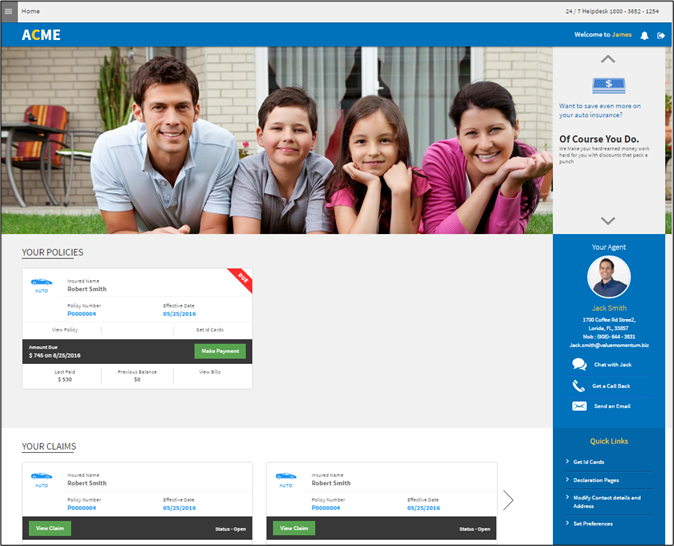The height and width of the screenshot is (546, 674).
Task: Click the family banner image
Action: [x=277, y=140]
